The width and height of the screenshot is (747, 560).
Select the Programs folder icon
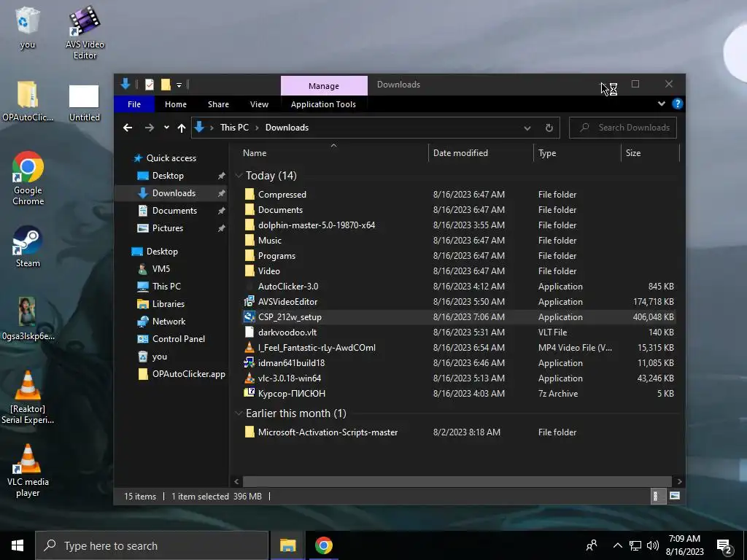click(x=249, y=255)
